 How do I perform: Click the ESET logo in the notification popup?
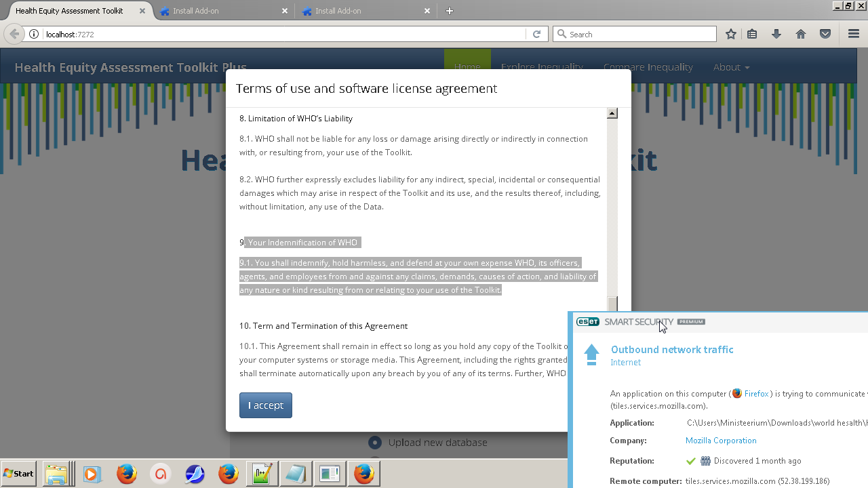(588, 322)
